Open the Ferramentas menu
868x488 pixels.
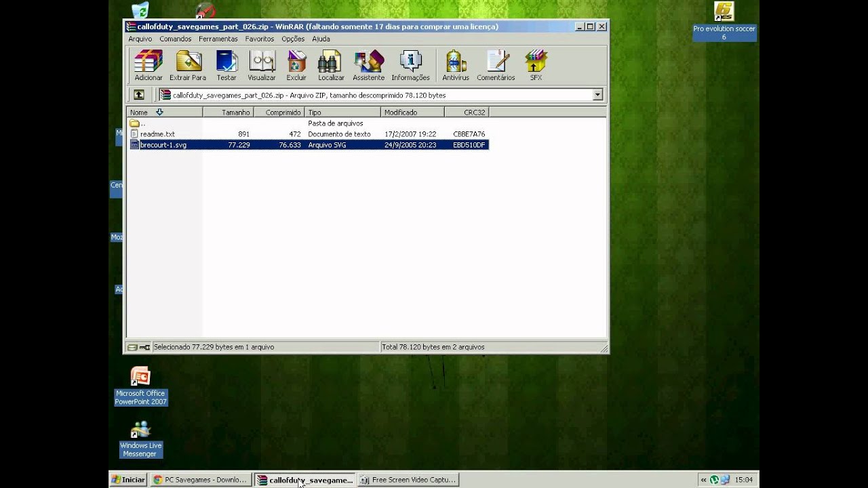pyautogui.click(x=218, y=39)
